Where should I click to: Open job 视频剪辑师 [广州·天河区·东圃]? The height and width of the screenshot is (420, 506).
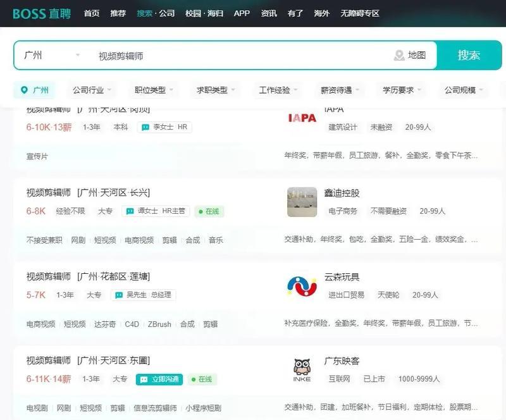(88, 361)
